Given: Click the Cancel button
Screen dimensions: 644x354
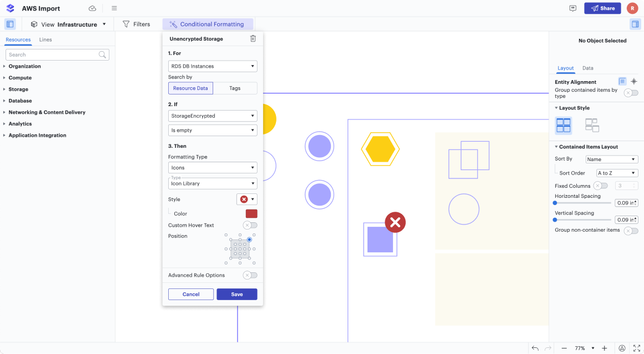Looking at the screenshot, I should (191, 295).
